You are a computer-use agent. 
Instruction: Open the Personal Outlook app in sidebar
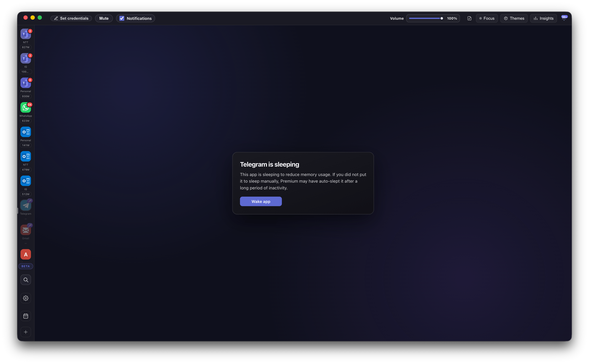[26, 132]
